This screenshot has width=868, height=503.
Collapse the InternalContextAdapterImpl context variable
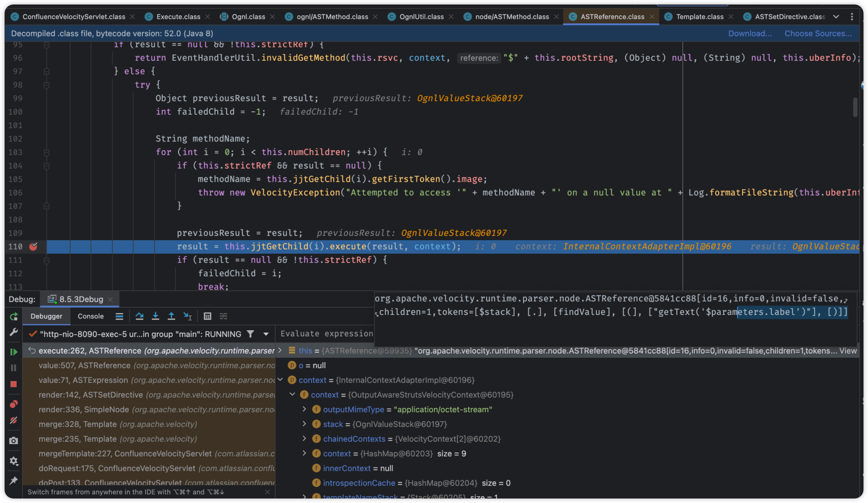(x=280, y=380)
